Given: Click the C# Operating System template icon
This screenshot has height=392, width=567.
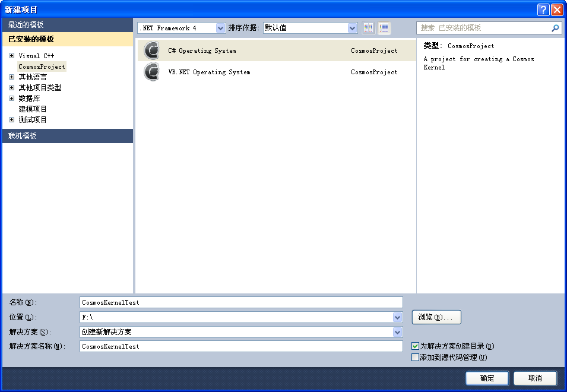Looking at the screenshot, I should [152, 50].
